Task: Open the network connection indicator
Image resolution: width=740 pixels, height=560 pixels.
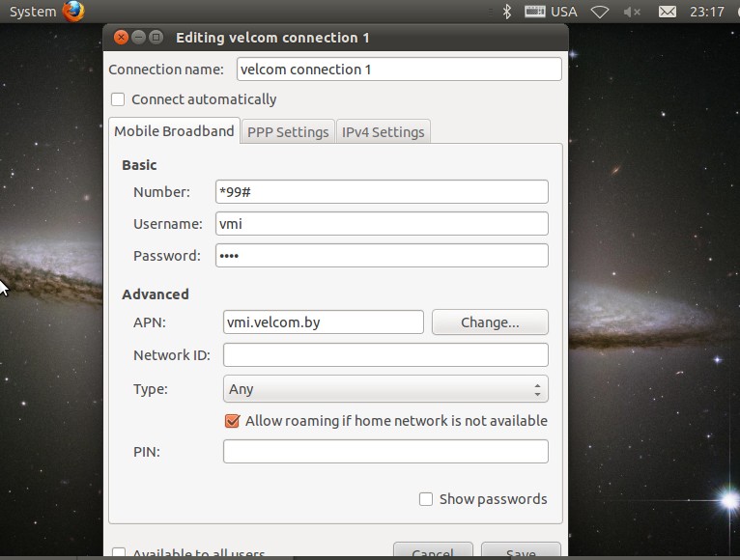Action: click(x=600, y=12)
